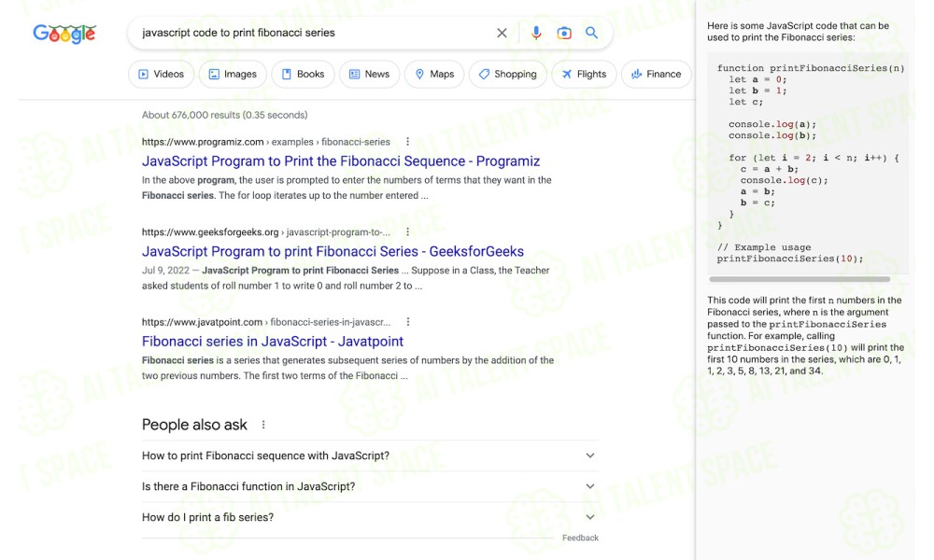Click the 'printFibonacciSeries(10);' code line
The image size is (934, 560).
(790, 259)
